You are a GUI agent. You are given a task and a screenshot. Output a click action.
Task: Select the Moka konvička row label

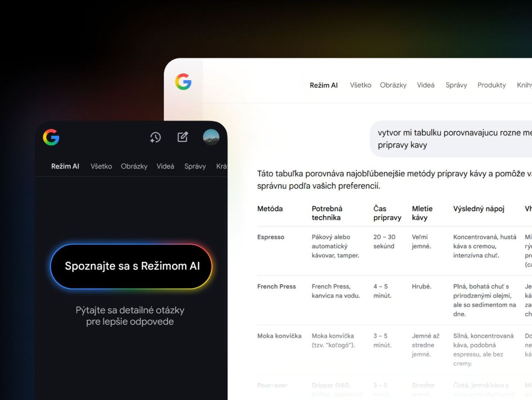[279, 336]
